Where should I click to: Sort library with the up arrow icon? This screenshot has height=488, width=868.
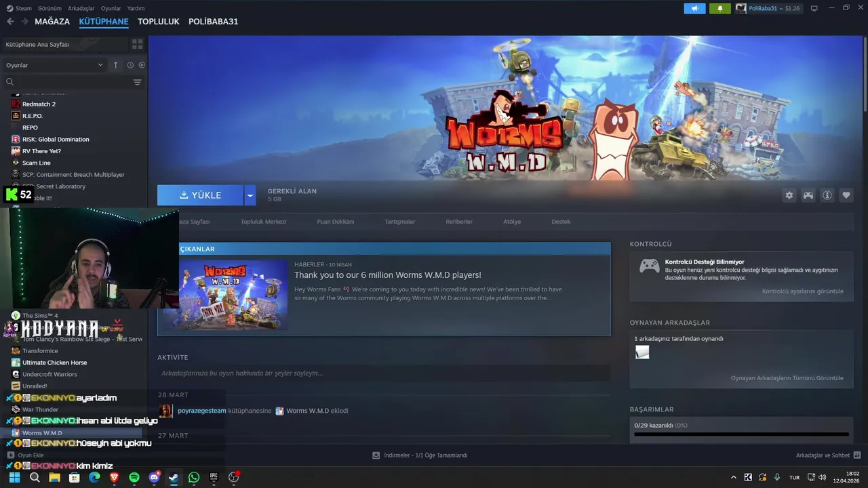click(115, 65)
